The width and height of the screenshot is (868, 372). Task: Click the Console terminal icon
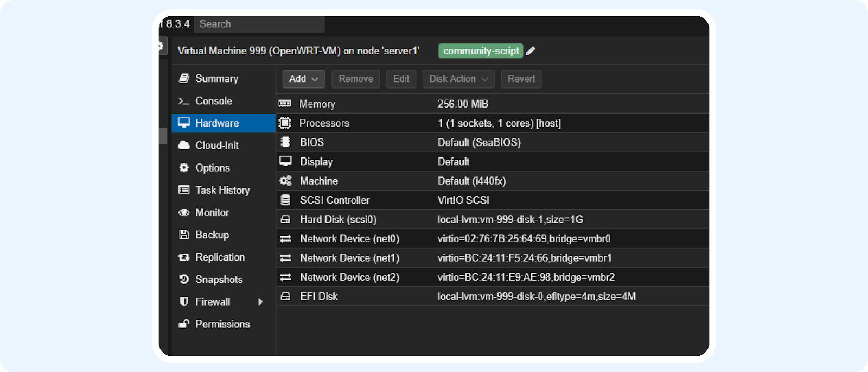tap(184, 101)
